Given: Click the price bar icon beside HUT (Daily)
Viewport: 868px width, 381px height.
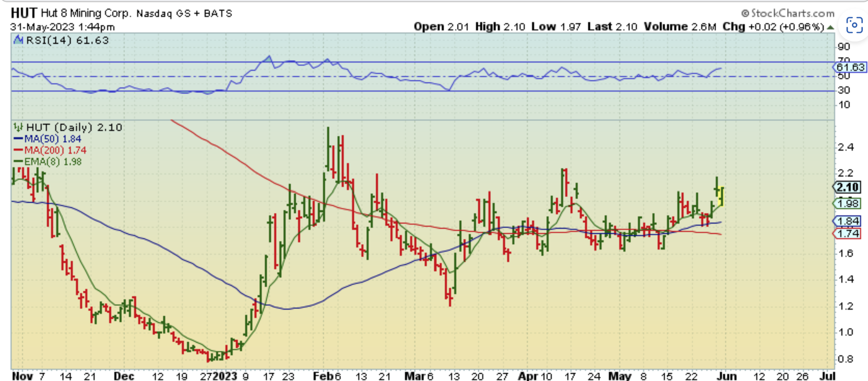Looking at the screenshot, I should pyautogui.click(x=18, y=127).
